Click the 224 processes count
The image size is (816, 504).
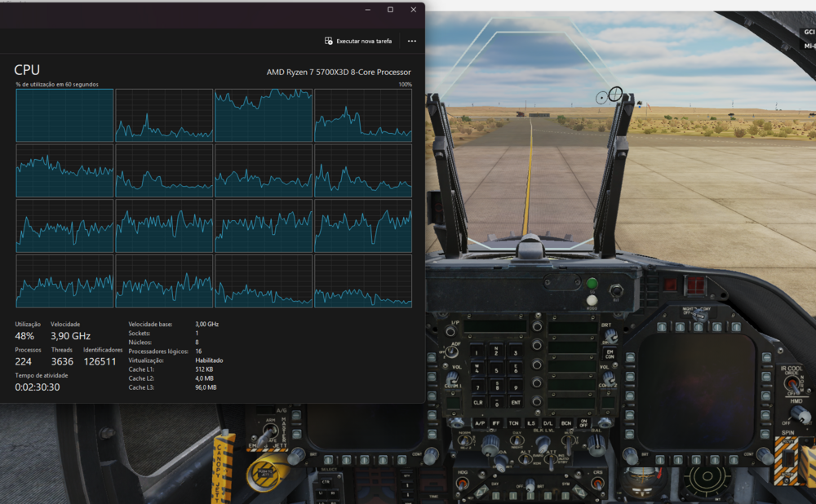23,361
